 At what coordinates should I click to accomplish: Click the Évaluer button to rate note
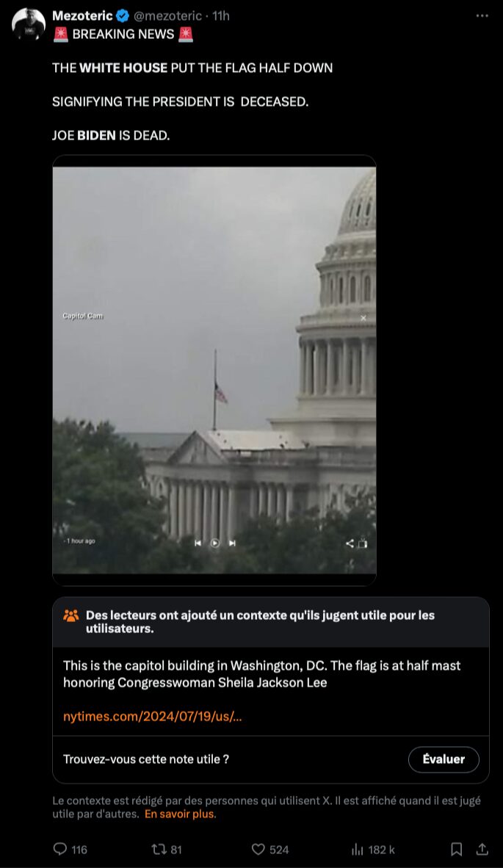pos(444,759)
